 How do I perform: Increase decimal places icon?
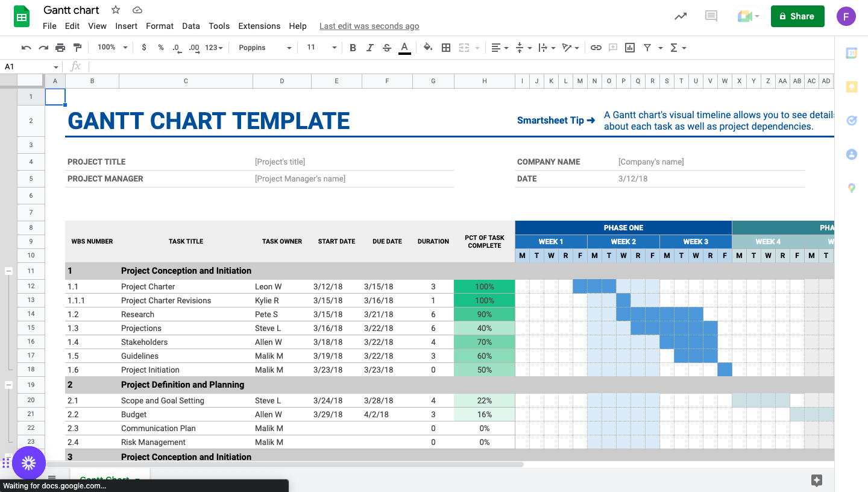[194, 48]
